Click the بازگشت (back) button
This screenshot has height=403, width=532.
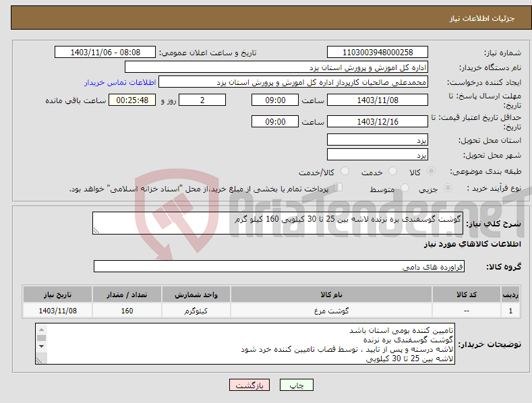[x=249, y=385]
